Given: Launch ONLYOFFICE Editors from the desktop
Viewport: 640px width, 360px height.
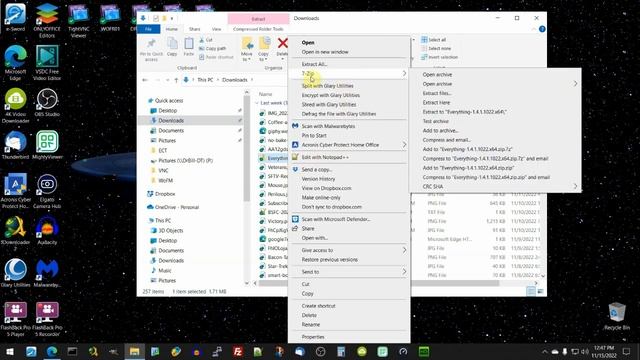Looking at the screenshot, I should [x=47, y=20].
